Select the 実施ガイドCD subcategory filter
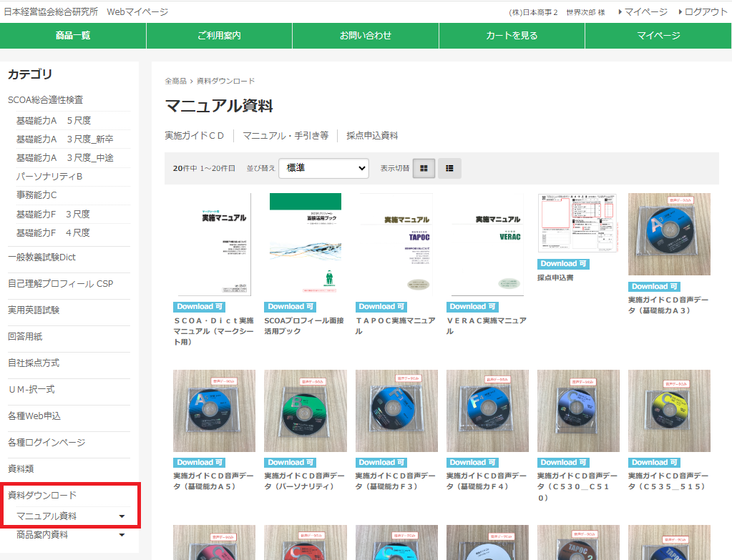This screenshot has height=560, width=732. (x=194, y=136)
